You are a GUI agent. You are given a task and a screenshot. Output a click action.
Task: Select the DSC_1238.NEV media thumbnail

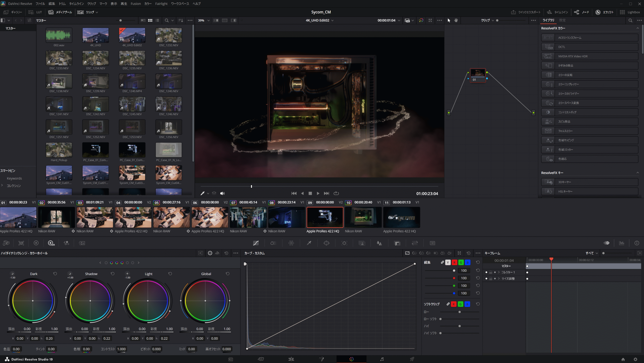click(x=59, y=81)
